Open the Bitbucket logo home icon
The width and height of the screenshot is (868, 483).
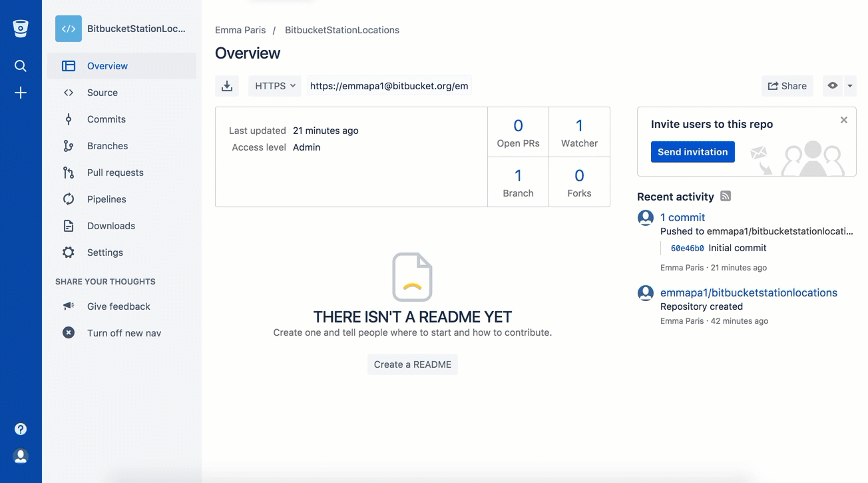(x=20, y=28)
